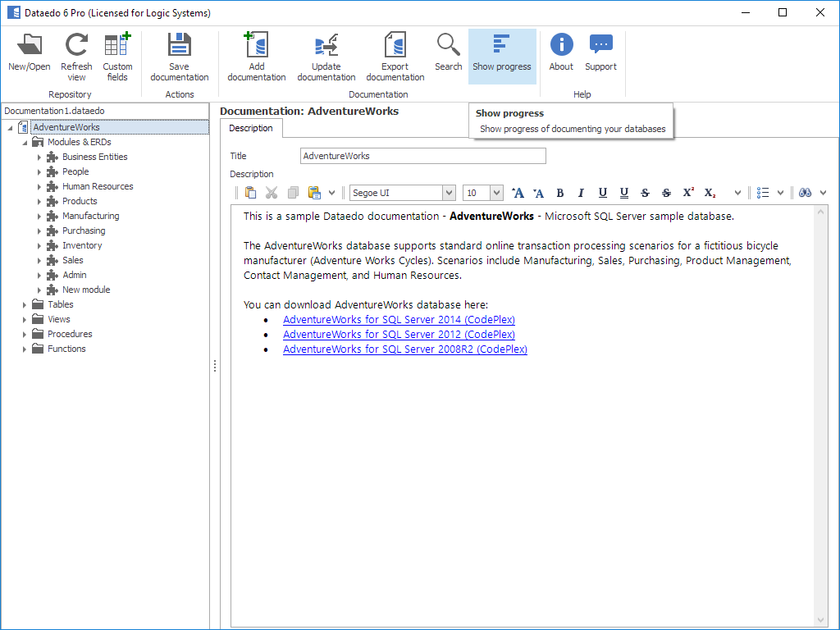Toggle bold formatting in editor
This screenshot has width=840, height=630.
coord(560,193)
